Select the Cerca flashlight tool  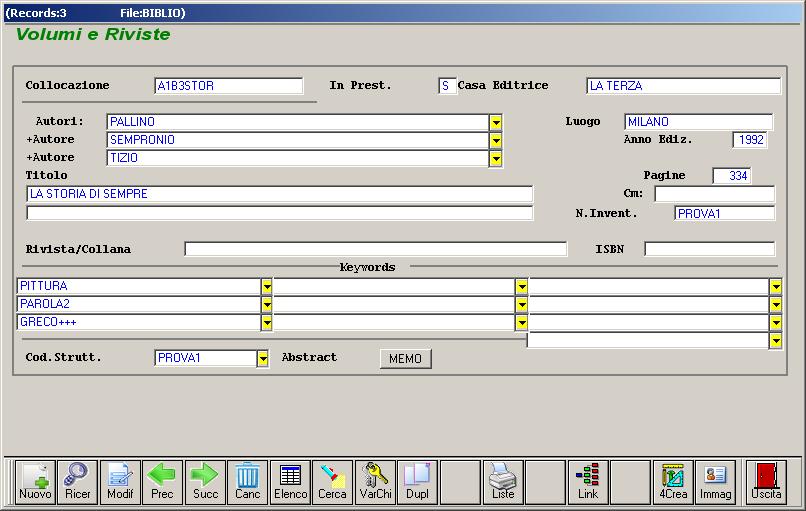coord(333,482)
